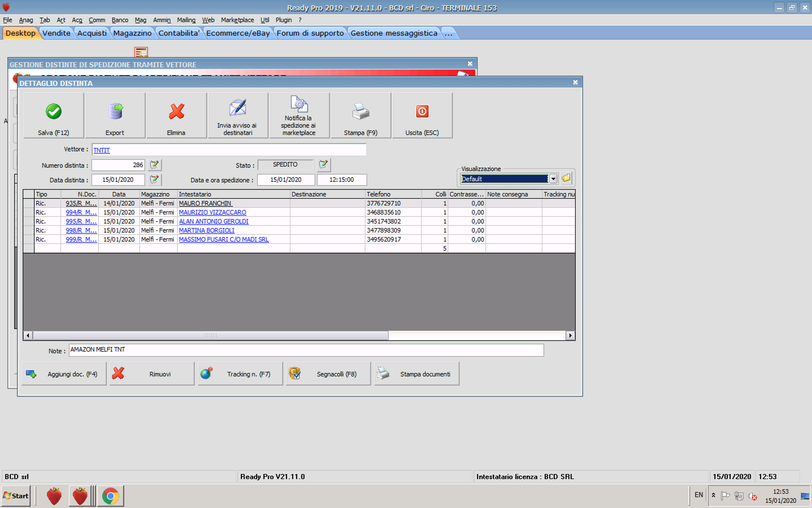Viewport: 812px width, 508px height.
Task: Open the Banco menu
Action: [120, 20]
